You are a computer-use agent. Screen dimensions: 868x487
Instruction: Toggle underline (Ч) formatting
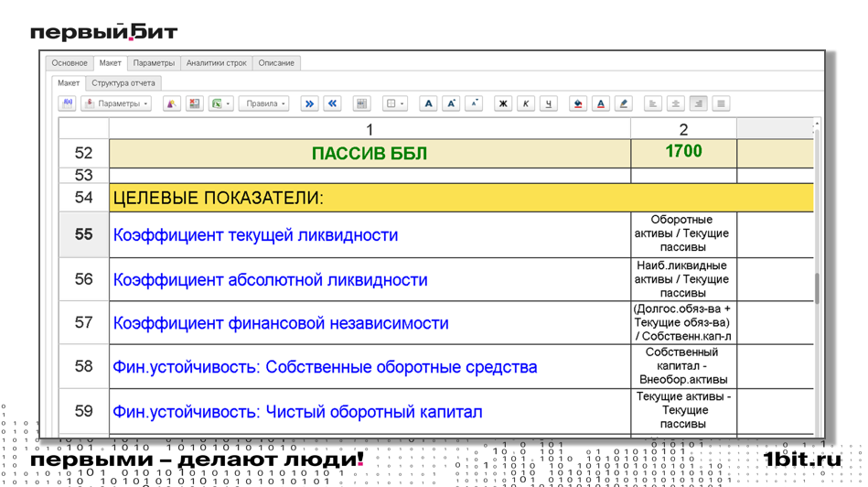(x=548, y=103)
